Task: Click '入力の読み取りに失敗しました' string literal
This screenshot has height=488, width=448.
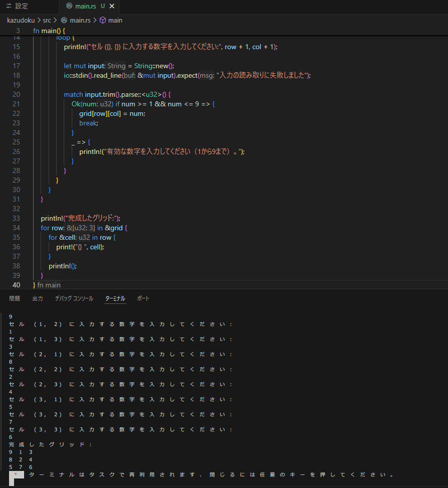Action: click(x=262, y=75)
